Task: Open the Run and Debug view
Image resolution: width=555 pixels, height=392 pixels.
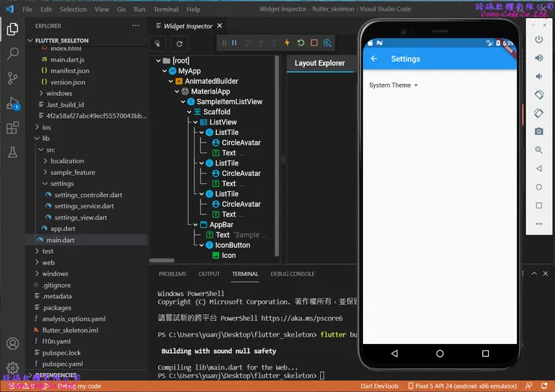Action: (x=13, y=103)
